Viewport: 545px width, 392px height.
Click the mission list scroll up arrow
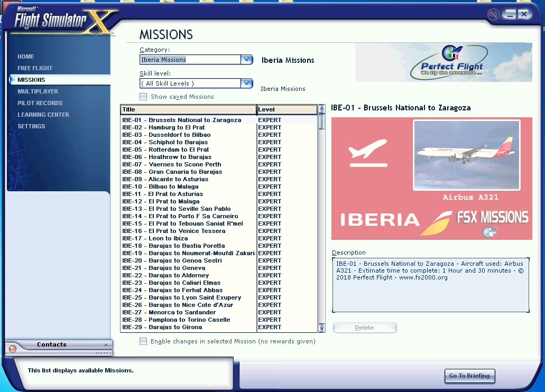click(x=322, y=109)
